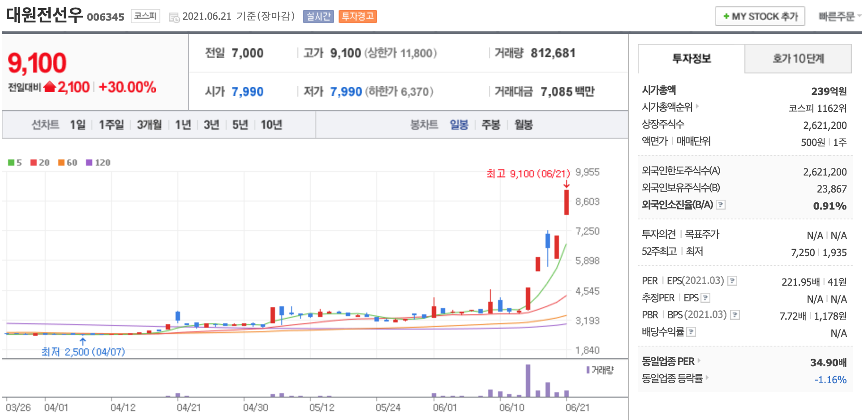Open the 투자정보 tab
868x420 pixels.
coord(692,59)
